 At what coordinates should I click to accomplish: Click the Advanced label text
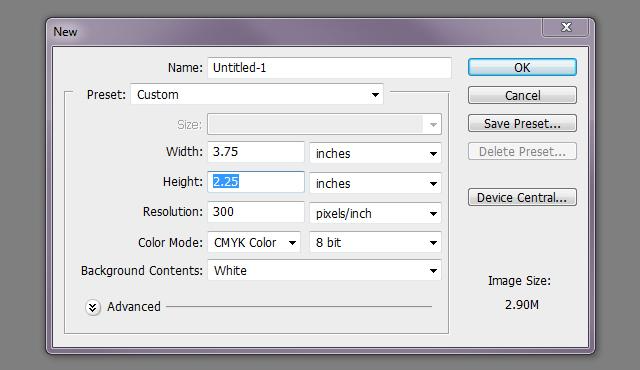click(x=134, y=307)
